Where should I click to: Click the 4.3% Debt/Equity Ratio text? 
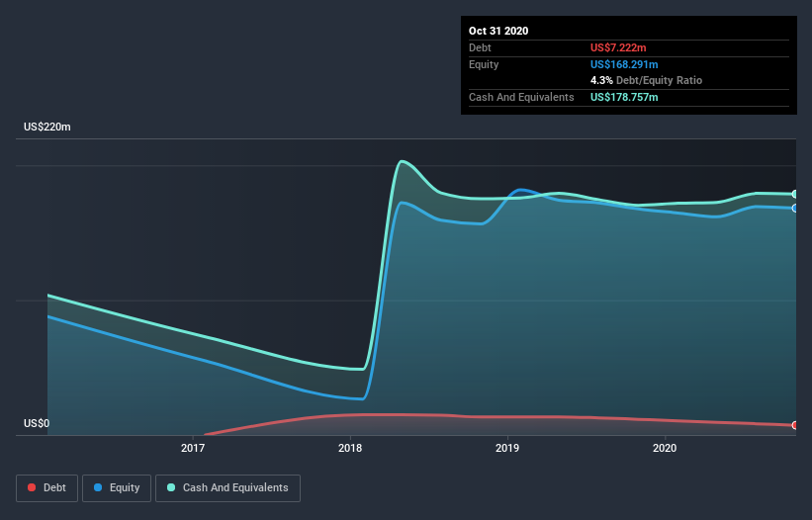646,81
